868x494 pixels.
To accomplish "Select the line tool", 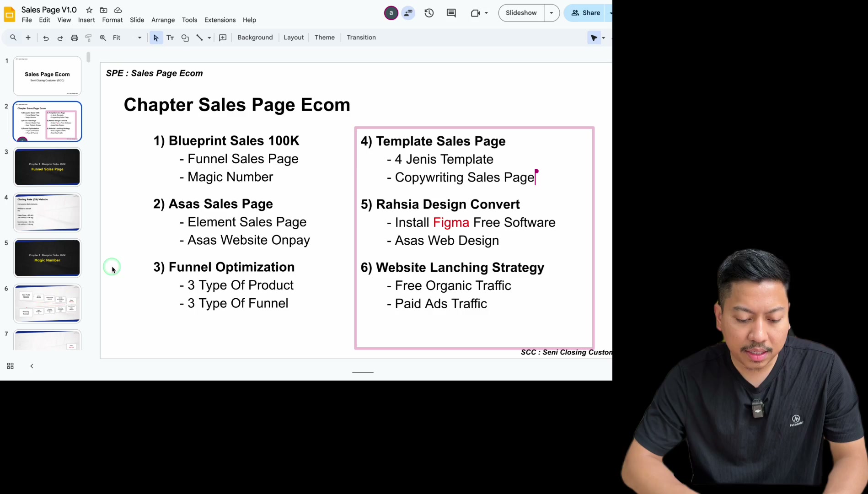I will 199,38.
